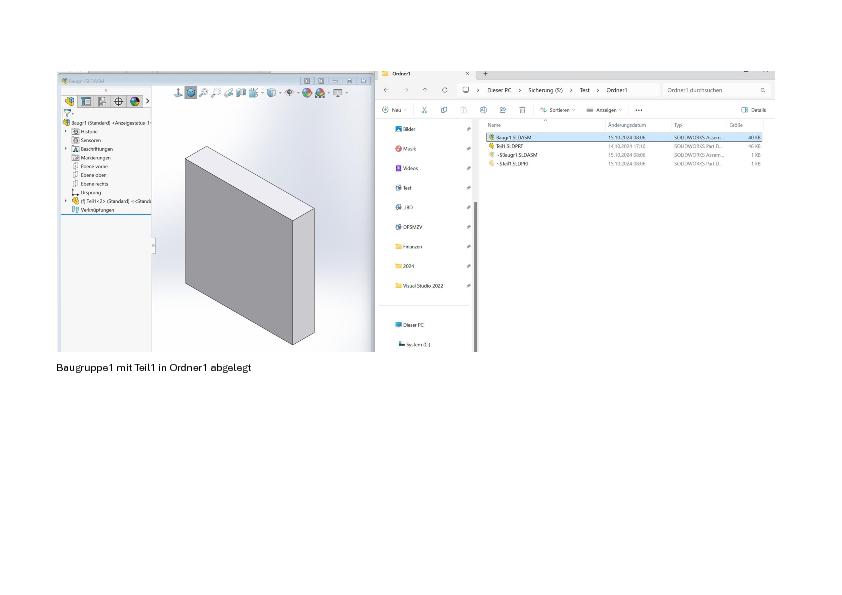Sort by the Änderungsdatum column header
The height and width of the screenshot is (595, 842).
[x=627, y=125]
